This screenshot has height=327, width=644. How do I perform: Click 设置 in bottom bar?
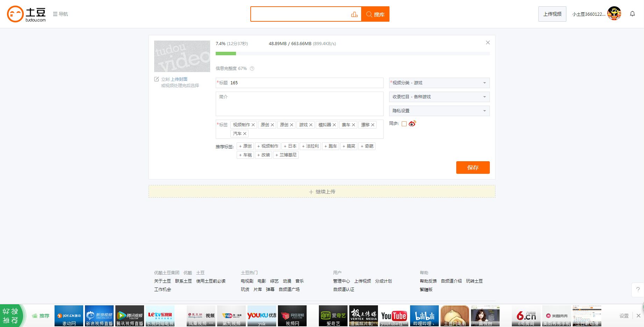(624, 316)
